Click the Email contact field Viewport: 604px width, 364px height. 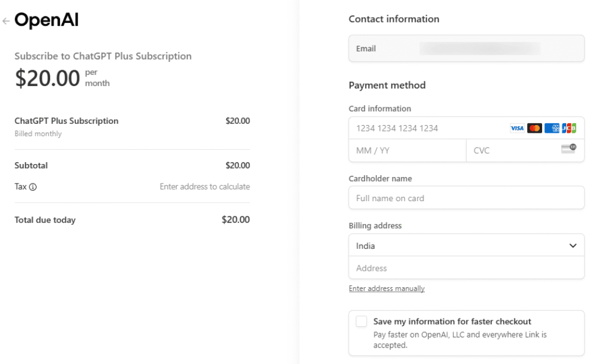tap(467, 48)
